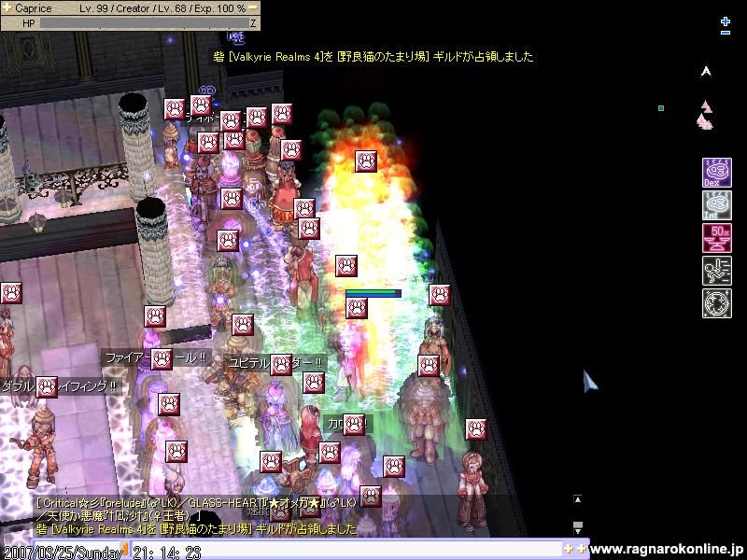Click the small green square minimap marker
Screen dimensions: 747x560
coord(661,108)
